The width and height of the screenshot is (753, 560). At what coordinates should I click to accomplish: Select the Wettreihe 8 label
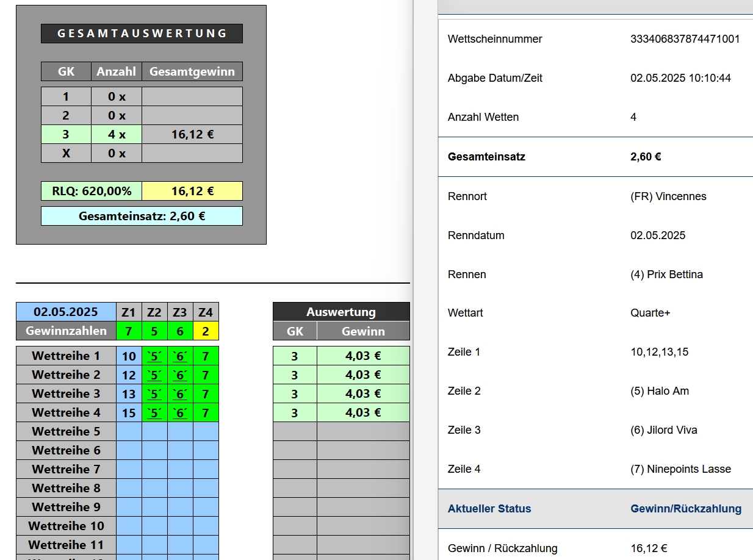click(x=66, y=488)
